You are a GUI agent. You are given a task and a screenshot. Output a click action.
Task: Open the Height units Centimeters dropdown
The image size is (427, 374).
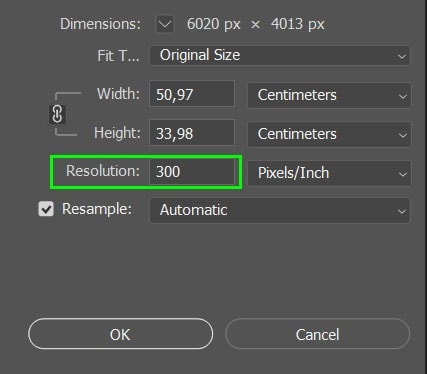pos(329,134)
